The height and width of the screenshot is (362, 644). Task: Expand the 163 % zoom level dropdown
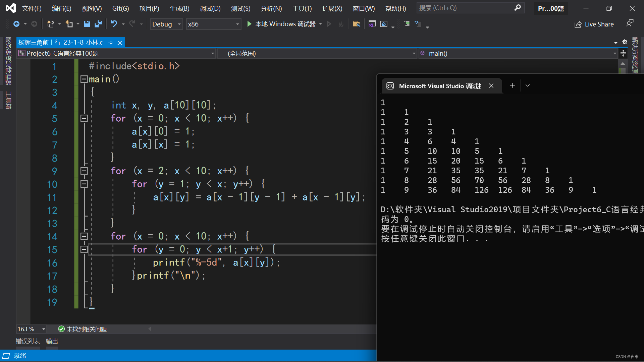coord(44,329)
